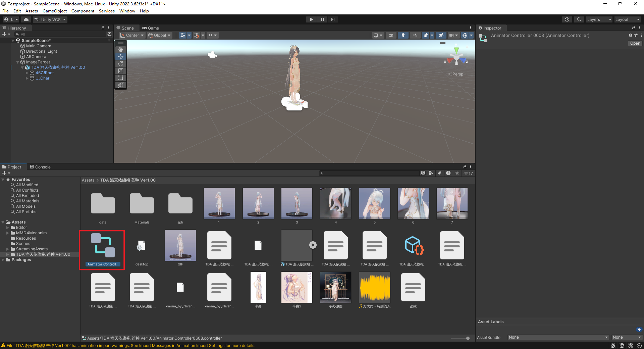
Task: Open Inspector help question icon
Action: (630, 35)
